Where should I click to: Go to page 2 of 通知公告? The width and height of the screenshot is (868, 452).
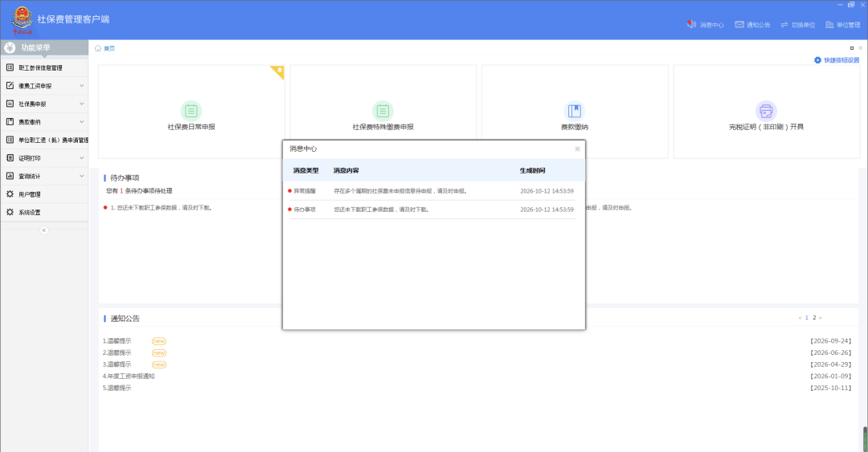814,318
